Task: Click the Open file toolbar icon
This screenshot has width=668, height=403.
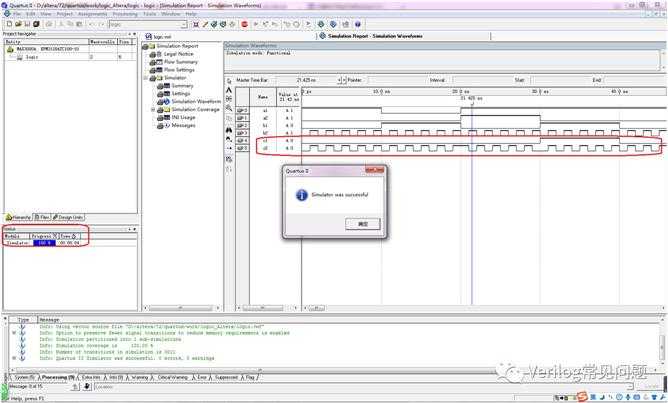Action: tap(18, 24)
